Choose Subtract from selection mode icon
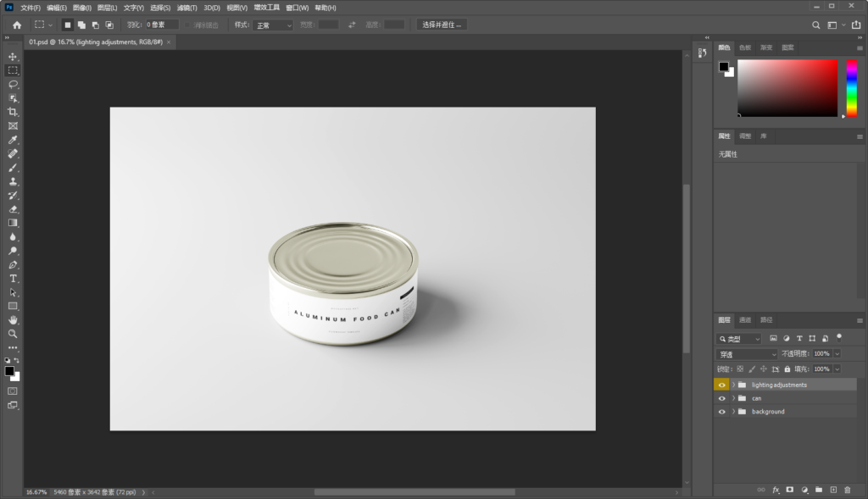 [x=95, y=25]
